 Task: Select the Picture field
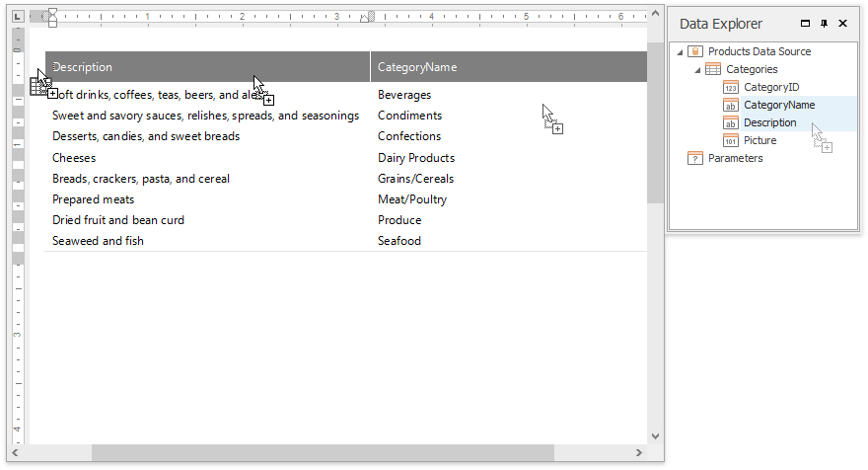(x=759, y=140)
